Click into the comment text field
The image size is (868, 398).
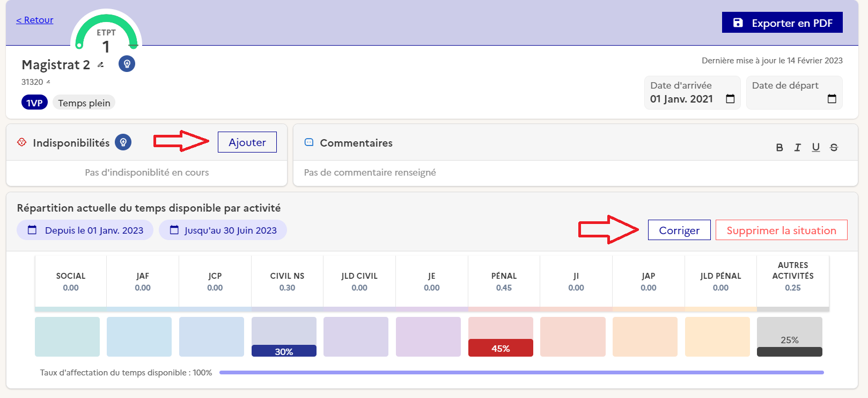[574, 172]
